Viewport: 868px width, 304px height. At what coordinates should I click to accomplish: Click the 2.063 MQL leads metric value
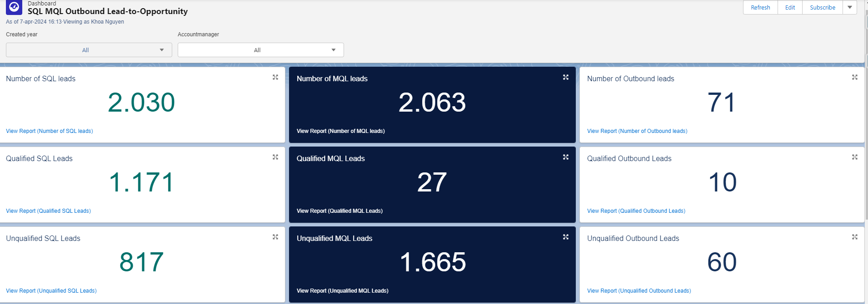[x=432, y=103]
